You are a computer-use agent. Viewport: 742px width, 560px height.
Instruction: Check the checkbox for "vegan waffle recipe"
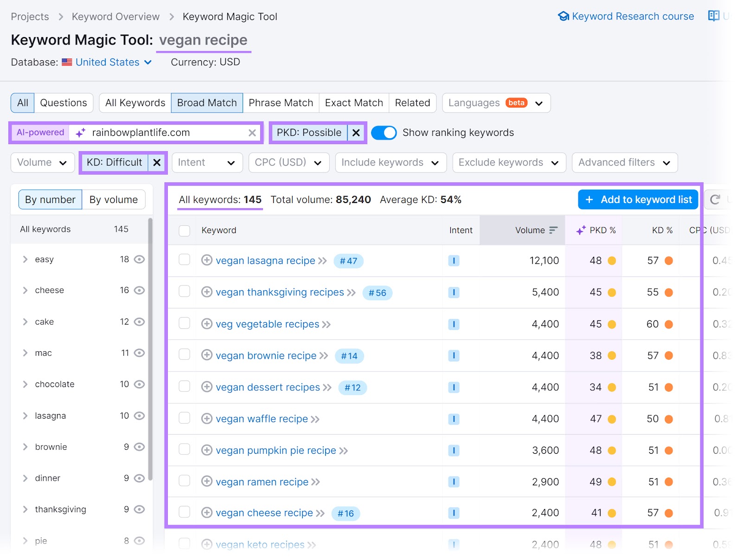click(x=184, y=419)
